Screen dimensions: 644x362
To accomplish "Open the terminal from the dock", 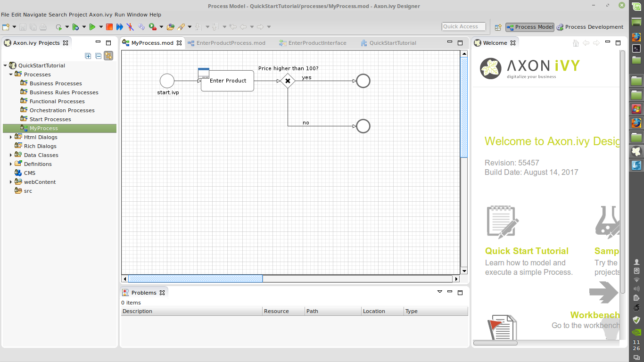I will point(636,48).
